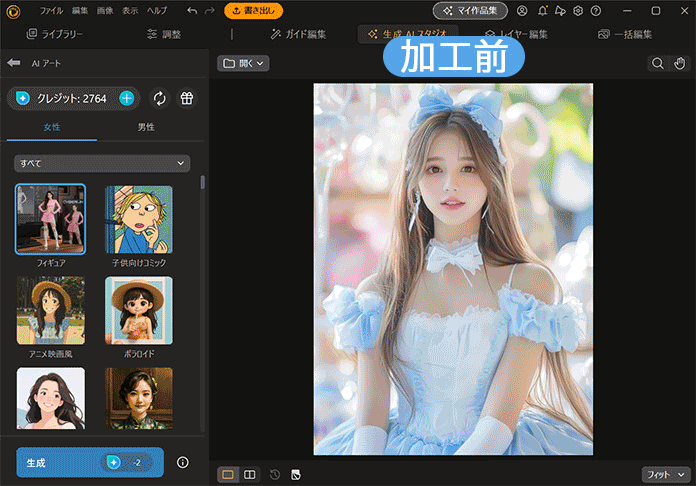
Task: Click the PhotoDirector app logo icon
Action: 13,11
